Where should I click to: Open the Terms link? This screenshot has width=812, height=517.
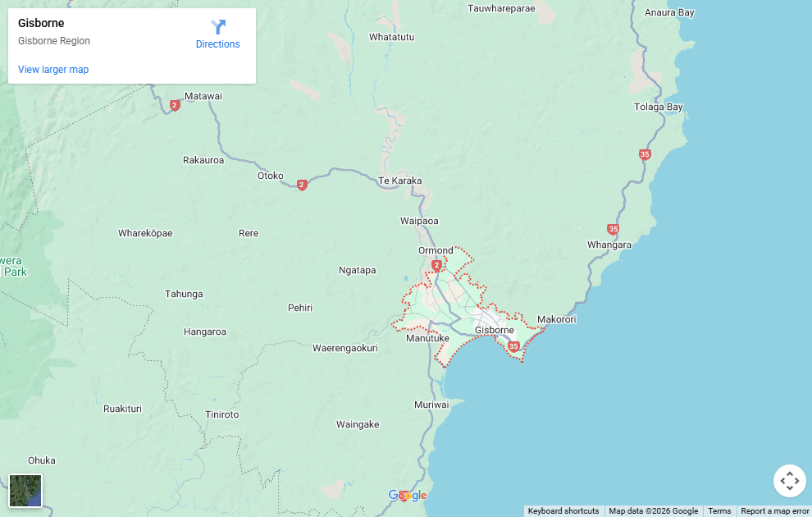719,511
